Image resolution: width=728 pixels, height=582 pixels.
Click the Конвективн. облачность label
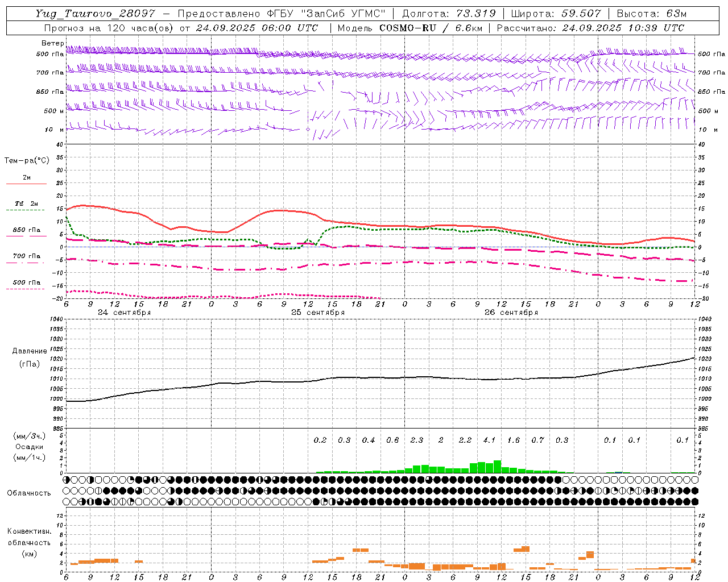pos(29,537)
